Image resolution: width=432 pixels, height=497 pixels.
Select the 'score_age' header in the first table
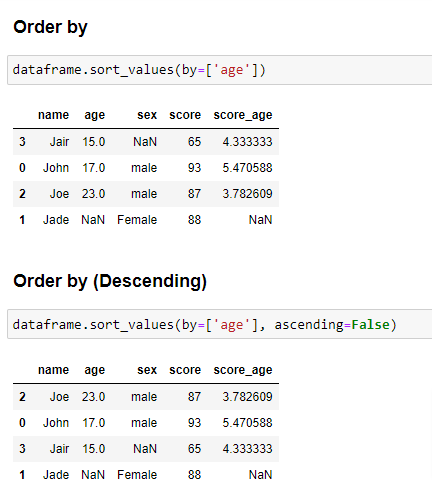click(x=243, y=115)
